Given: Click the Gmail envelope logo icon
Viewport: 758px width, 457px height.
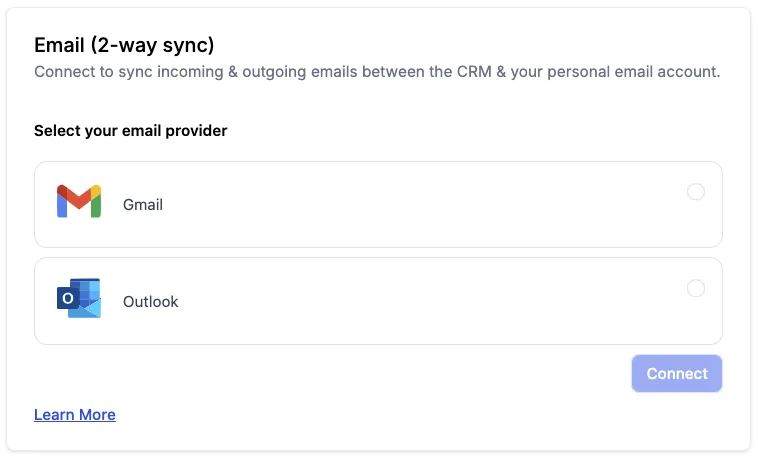Looking at the screenshot, I should (x=79, y=202).
